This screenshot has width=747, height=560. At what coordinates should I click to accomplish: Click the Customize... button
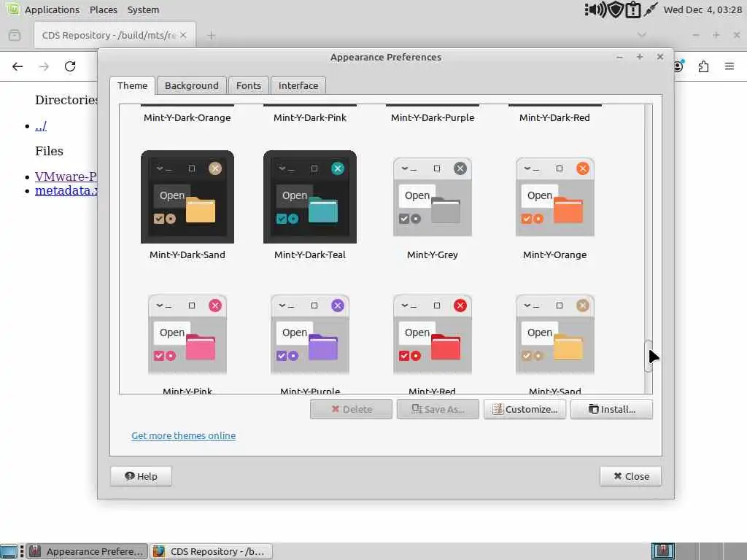pos(525,410)
